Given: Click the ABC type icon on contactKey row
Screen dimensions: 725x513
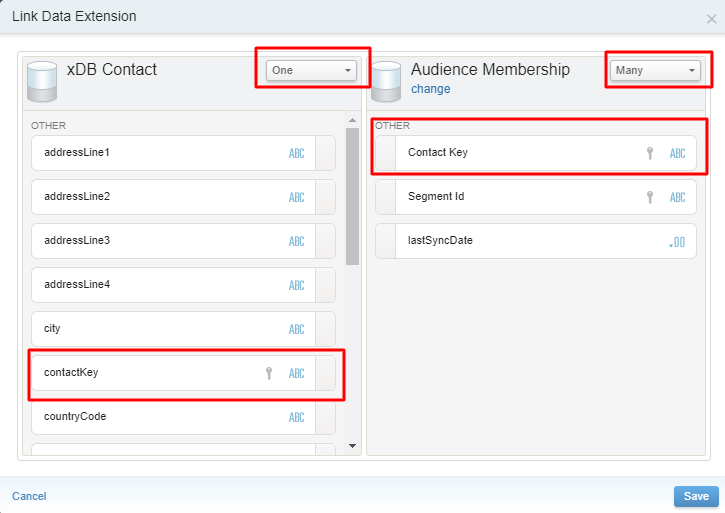Looking at the screenshot, I should point(296,373).
